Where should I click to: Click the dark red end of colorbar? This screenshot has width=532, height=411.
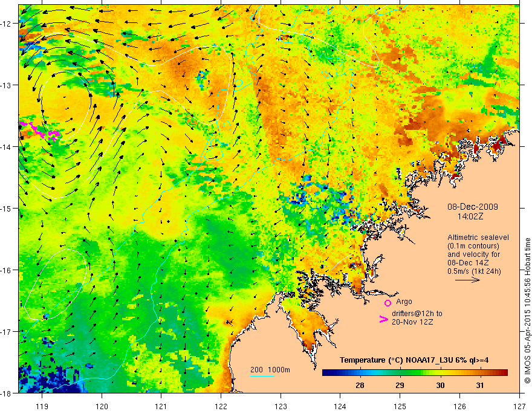click(504, 373)
